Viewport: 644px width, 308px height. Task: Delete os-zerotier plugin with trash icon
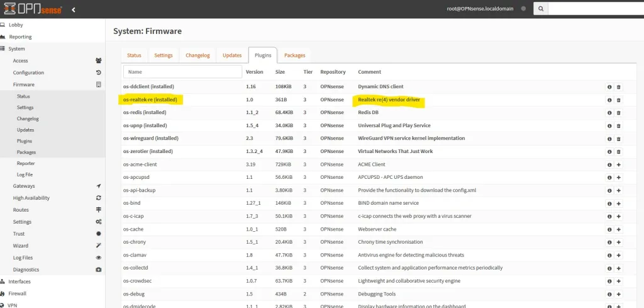[618, 152]
